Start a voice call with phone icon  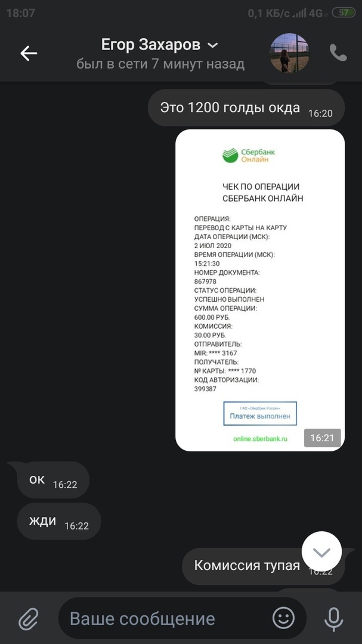pyautogui.click(x=338, y=53)
